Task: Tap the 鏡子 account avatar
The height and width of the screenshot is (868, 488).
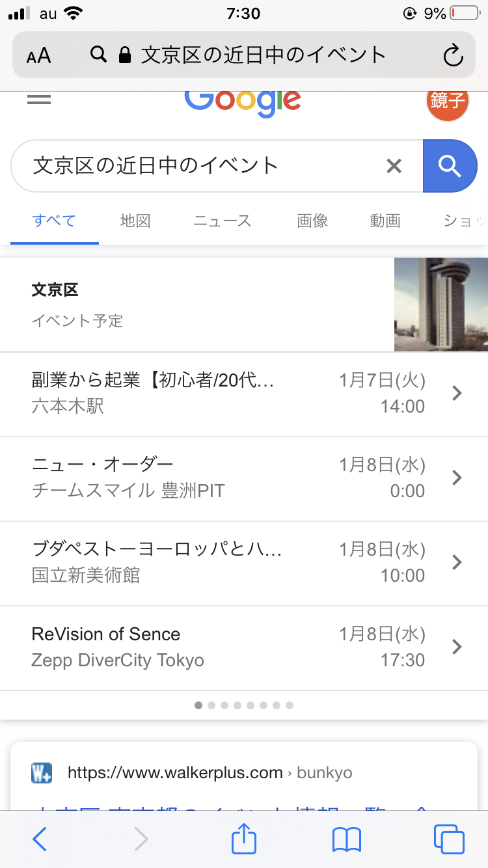Action: (448, 102)
